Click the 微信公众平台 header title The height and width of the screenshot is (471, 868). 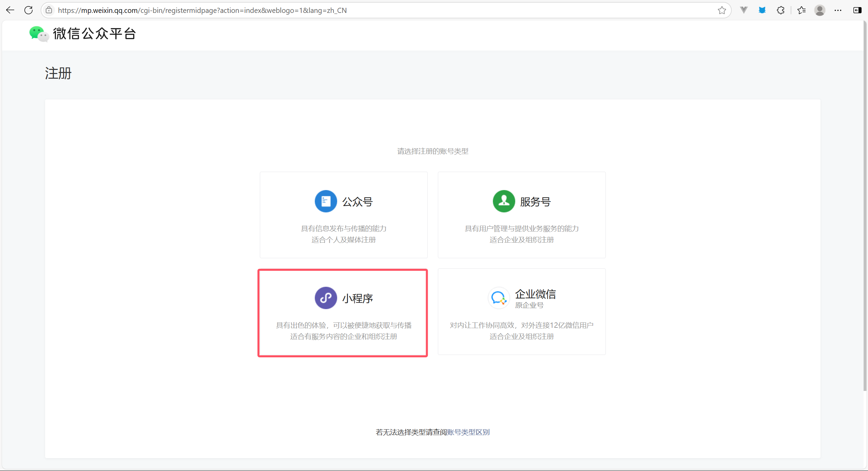(94, 34)
